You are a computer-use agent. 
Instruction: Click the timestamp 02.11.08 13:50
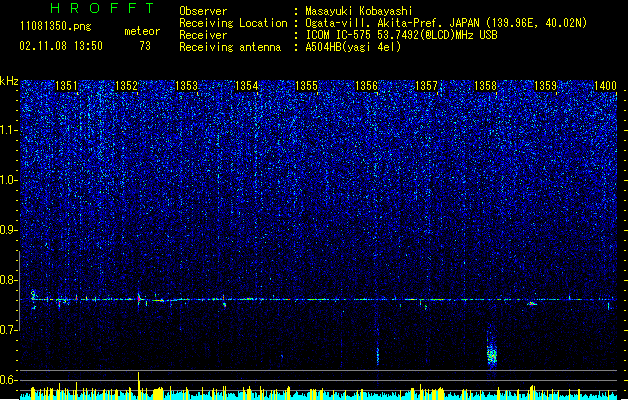pos(61,46)
